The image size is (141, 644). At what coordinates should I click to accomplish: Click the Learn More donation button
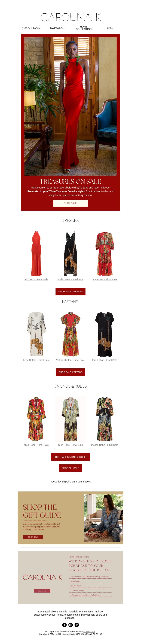point(42,591)
